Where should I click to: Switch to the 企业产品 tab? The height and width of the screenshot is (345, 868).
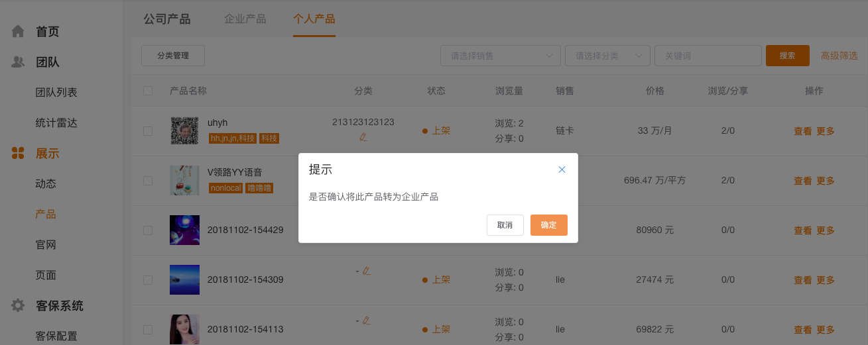(x=245, y=19)
